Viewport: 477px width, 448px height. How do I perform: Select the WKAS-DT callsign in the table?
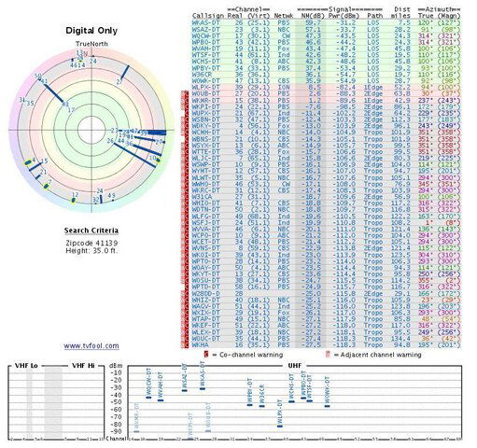[205, 22]
